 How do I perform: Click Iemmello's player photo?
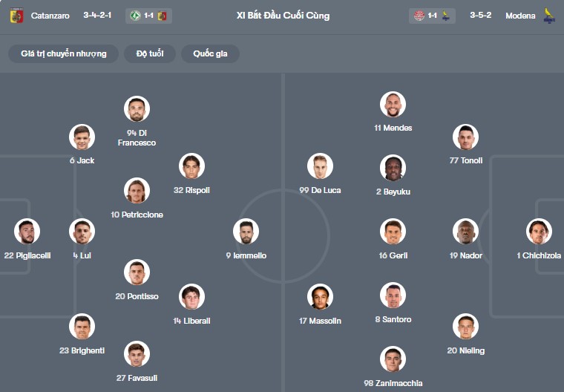click(x=246, y=232)
